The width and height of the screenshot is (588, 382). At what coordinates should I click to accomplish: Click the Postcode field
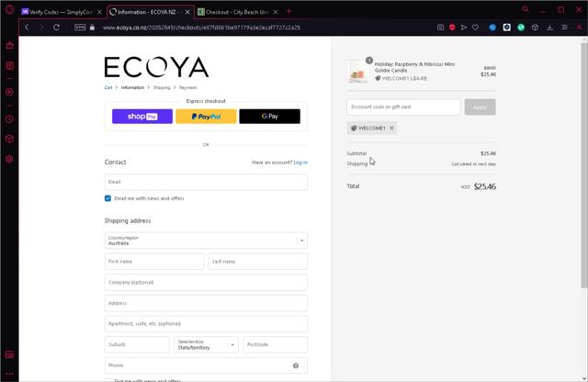[275, 345]
